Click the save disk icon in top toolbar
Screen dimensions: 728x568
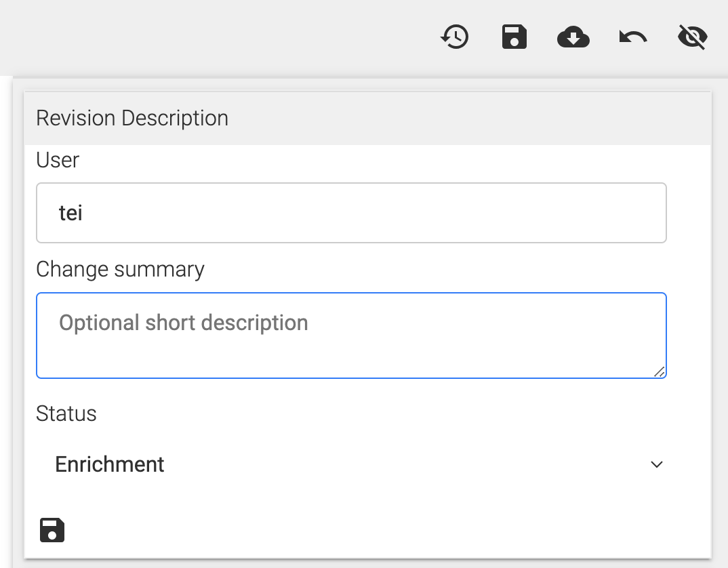coord(514,37)
